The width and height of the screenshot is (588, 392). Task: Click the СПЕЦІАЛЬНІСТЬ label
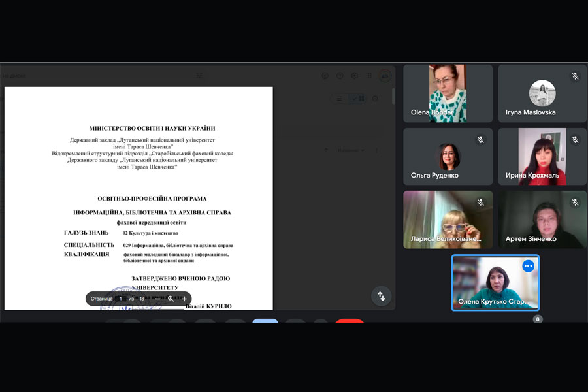[90, 245]
